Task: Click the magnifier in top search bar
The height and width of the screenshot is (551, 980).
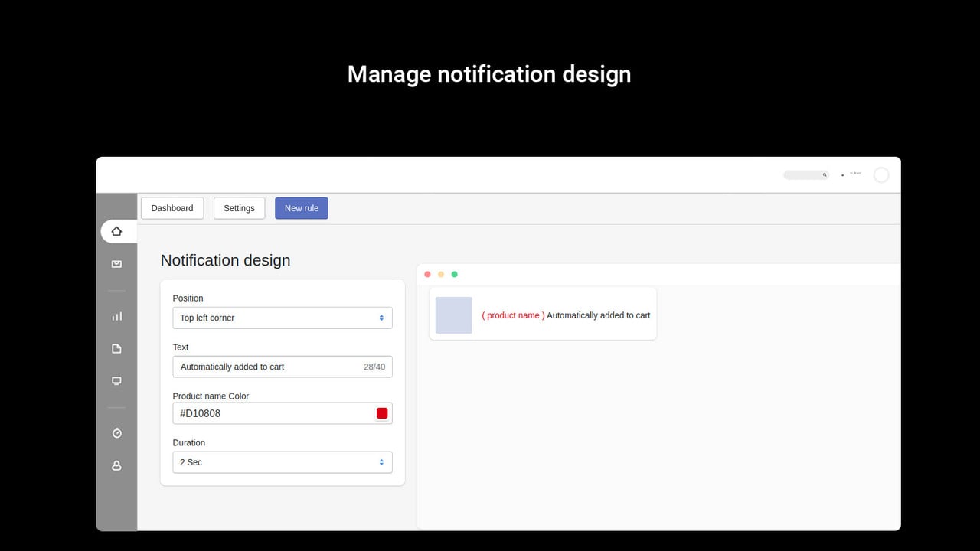Action: tap(825, 175)
